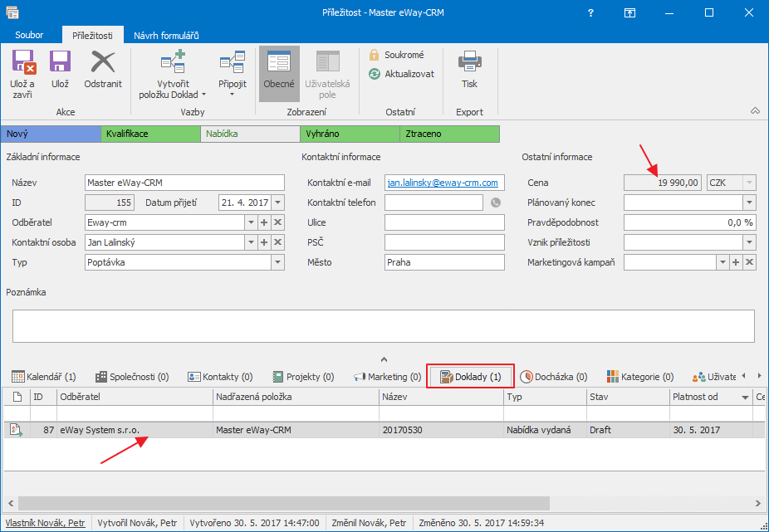
Task: Click the Tisk printer icon
Action: pos(470,61)
